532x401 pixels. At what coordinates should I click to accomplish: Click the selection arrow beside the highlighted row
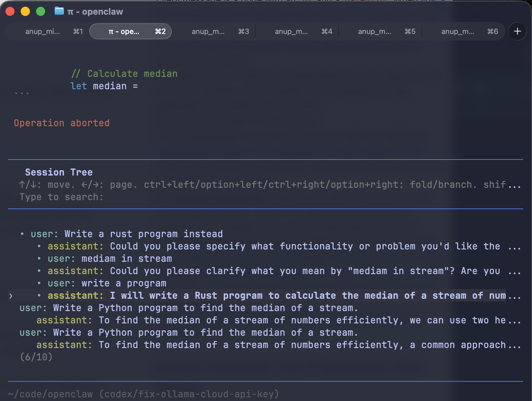11,296
